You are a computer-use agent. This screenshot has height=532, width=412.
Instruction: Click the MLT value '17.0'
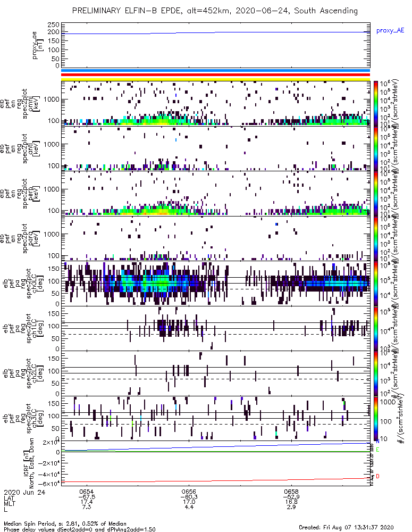click(x=189, y=502)
